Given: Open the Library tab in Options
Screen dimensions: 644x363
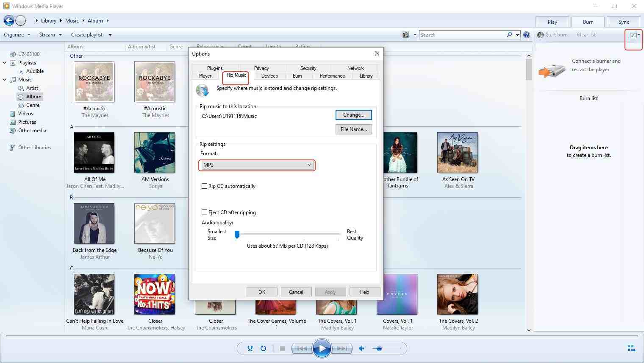Looking at the screenshot, I should point(366,76).
